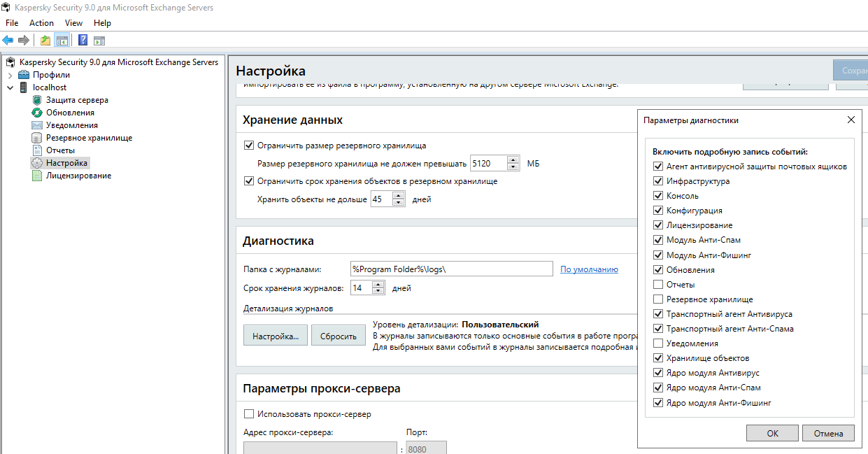The image size is (868, 454).
Task: Click the Сбросить button
Action: [x=339, y=336]
